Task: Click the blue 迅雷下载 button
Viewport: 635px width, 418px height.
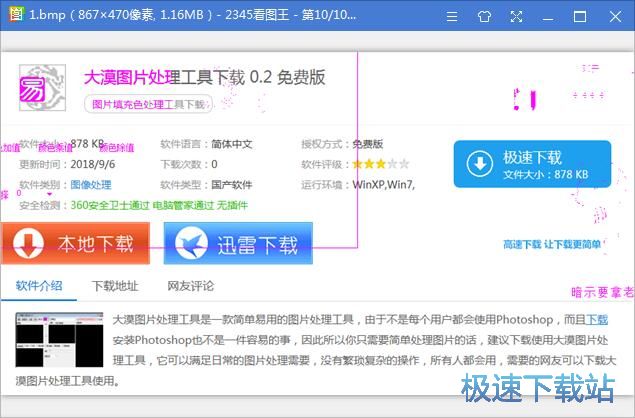Action: [x=238, y=243]
